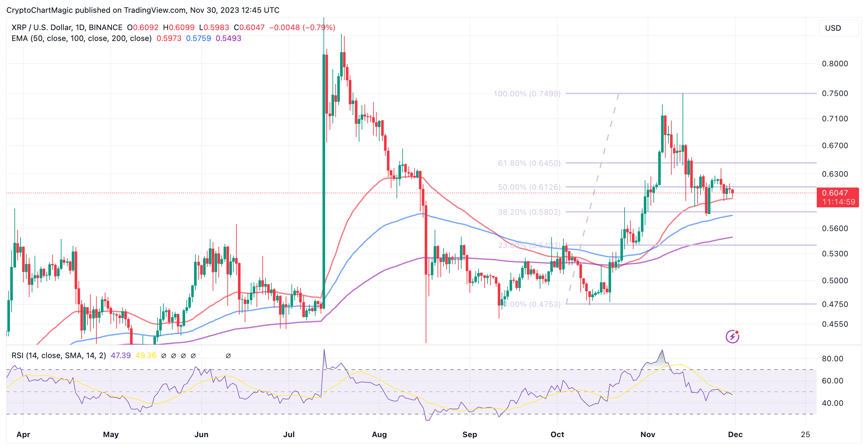868x448 pixels.
Task: Click the close price C0.6047 value
Action: tap(249, 27)
